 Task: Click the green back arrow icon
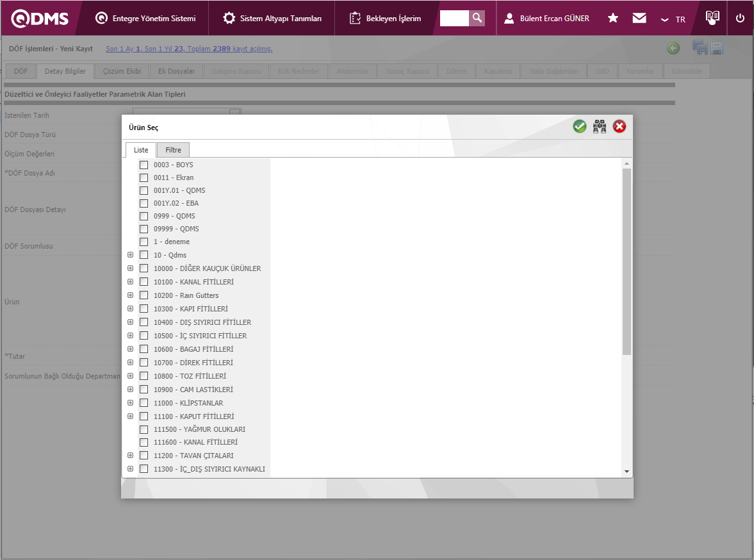(x=673, y=48)
